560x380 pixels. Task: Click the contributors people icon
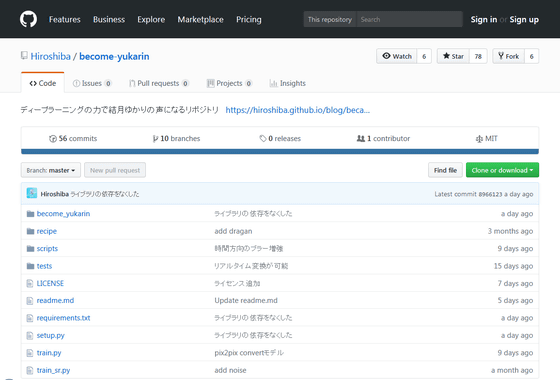(361, 139)
